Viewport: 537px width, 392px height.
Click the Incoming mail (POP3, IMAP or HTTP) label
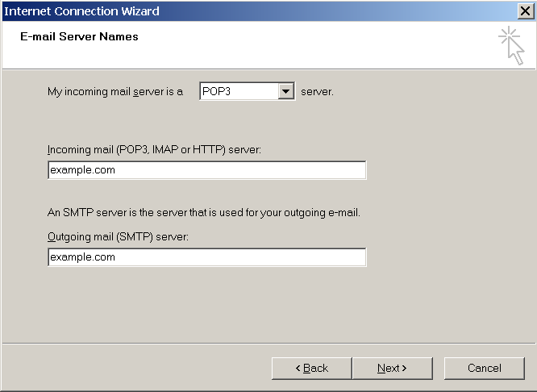[x=154, y=150]
